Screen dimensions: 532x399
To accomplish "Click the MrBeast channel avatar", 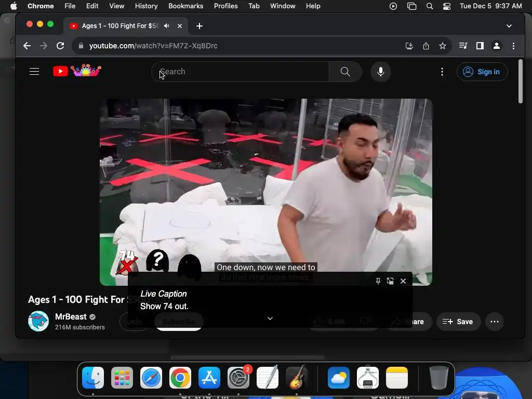I will (38, 321).
